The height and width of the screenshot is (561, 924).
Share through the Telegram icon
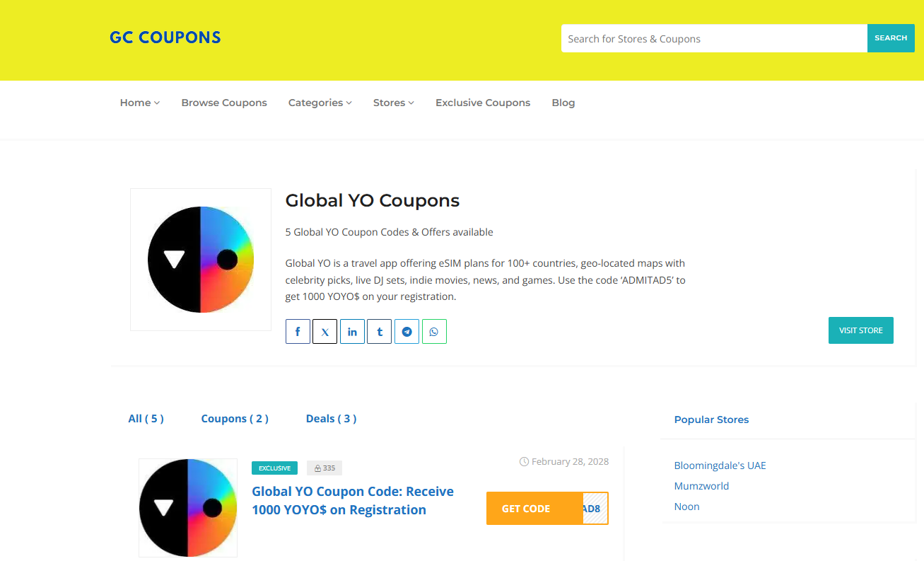407,332
